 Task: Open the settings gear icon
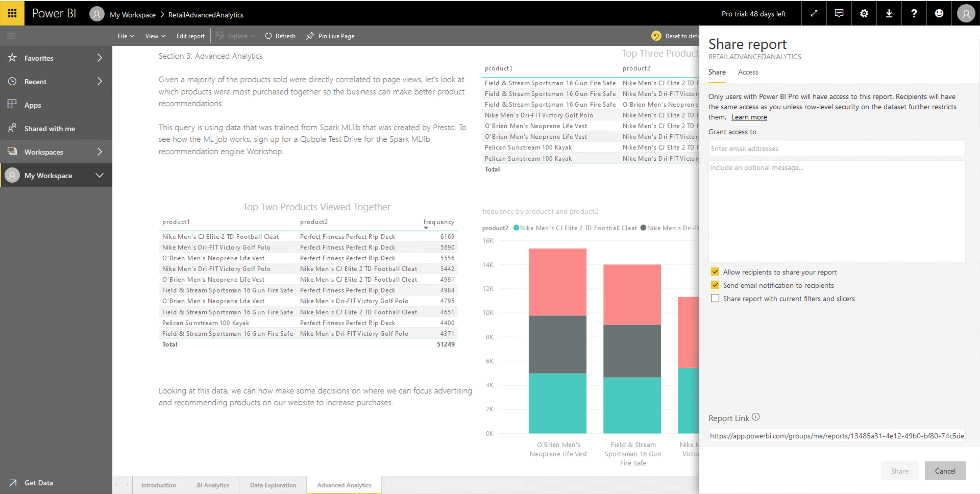[x=864, y=14]
